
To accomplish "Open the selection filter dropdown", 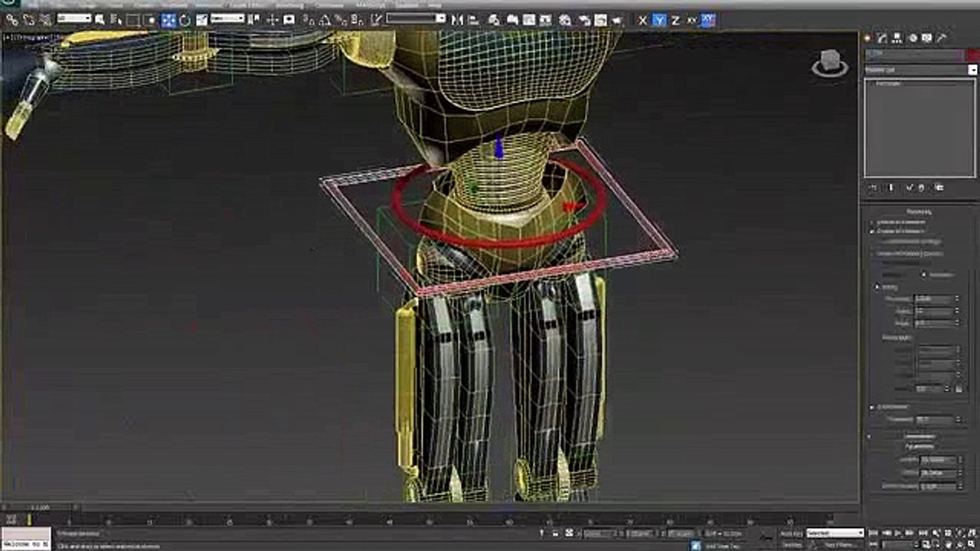I will point(74,18).
